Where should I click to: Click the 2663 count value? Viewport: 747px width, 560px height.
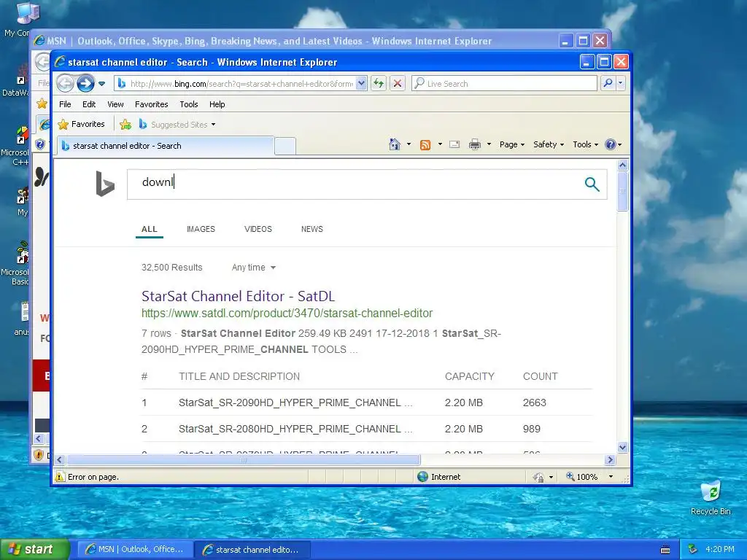(535, 402)
